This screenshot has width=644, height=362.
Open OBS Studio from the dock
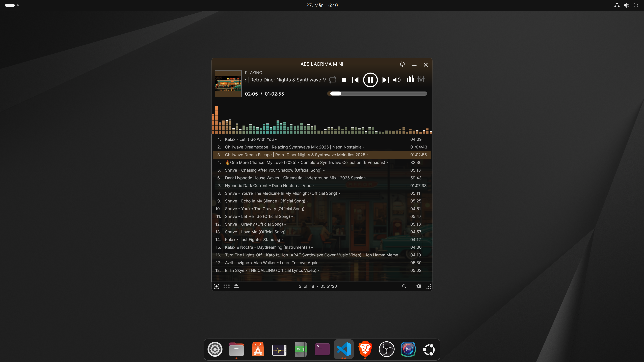tap(387, 349)
